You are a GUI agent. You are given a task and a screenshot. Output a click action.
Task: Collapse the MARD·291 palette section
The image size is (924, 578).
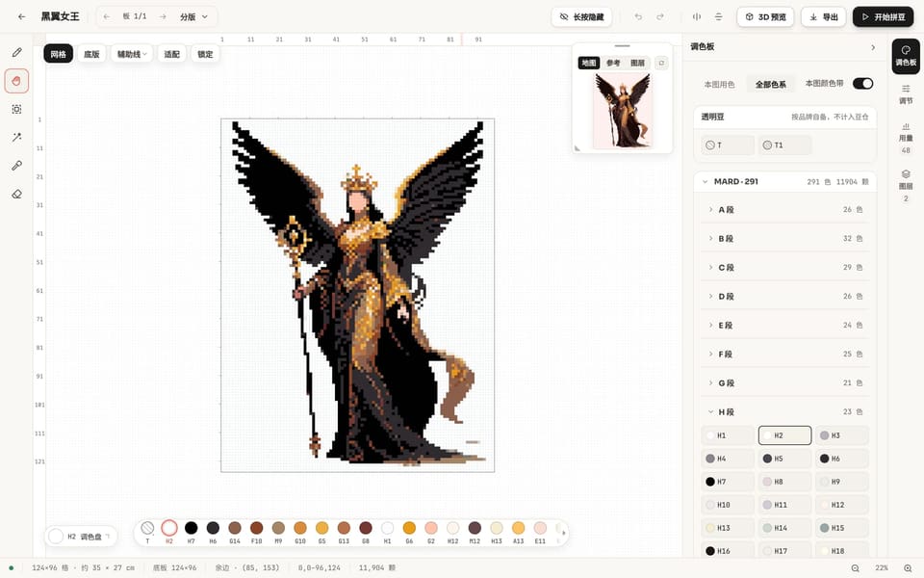785,182
